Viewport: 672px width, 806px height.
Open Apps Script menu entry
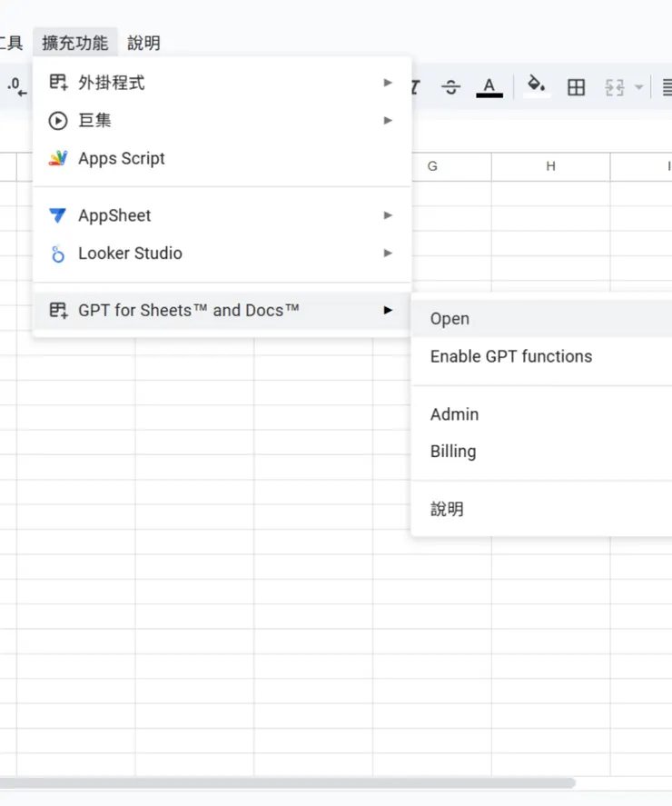[222, 158]
